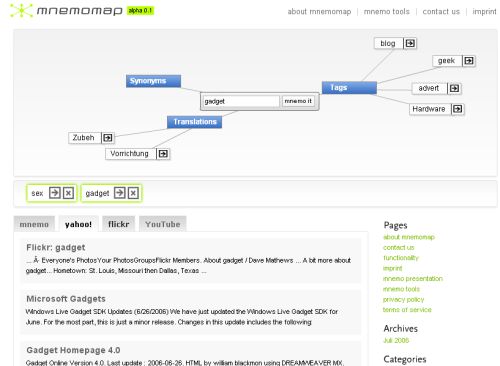Switch to the YouTube tab

point(163,224)
